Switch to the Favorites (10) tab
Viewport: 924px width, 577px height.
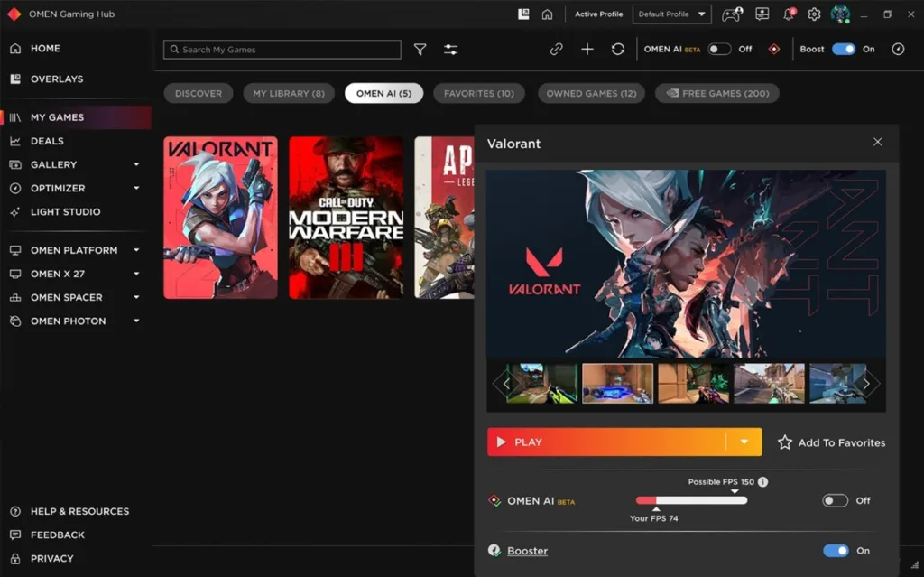[479, 93]
